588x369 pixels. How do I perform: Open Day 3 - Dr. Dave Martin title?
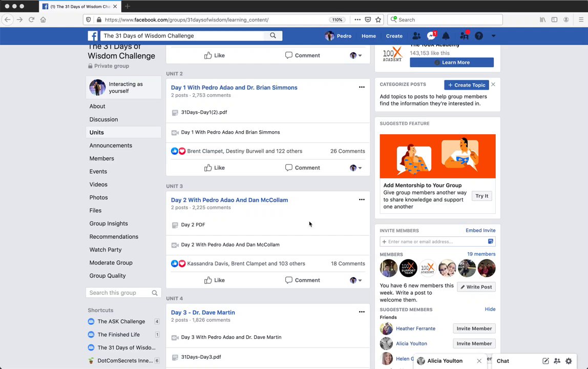click(x=203, y=312)
